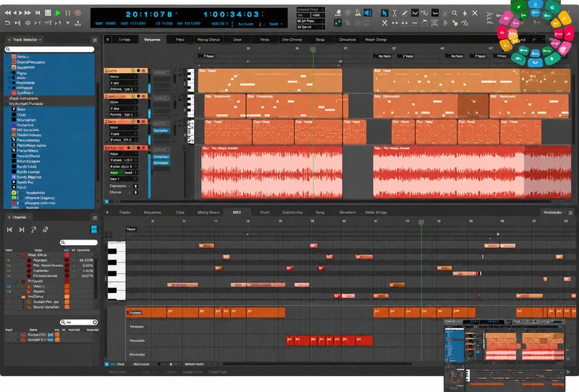Viewport: 579px width, 392px height.
Task: Select the pencil draw tool
Action: tap(405, 13)
